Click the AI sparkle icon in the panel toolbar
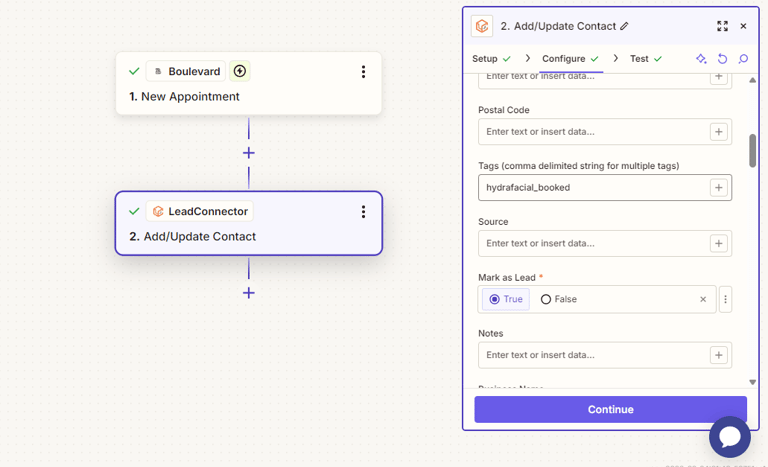 pyautogui.click(x=701, y=59)
